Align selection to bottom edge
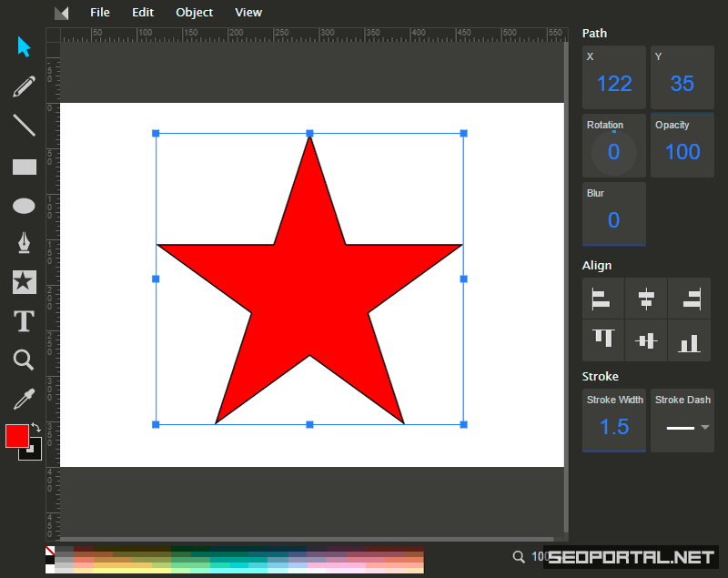Screen dimensions: 728x578 [x=689, y=341]
